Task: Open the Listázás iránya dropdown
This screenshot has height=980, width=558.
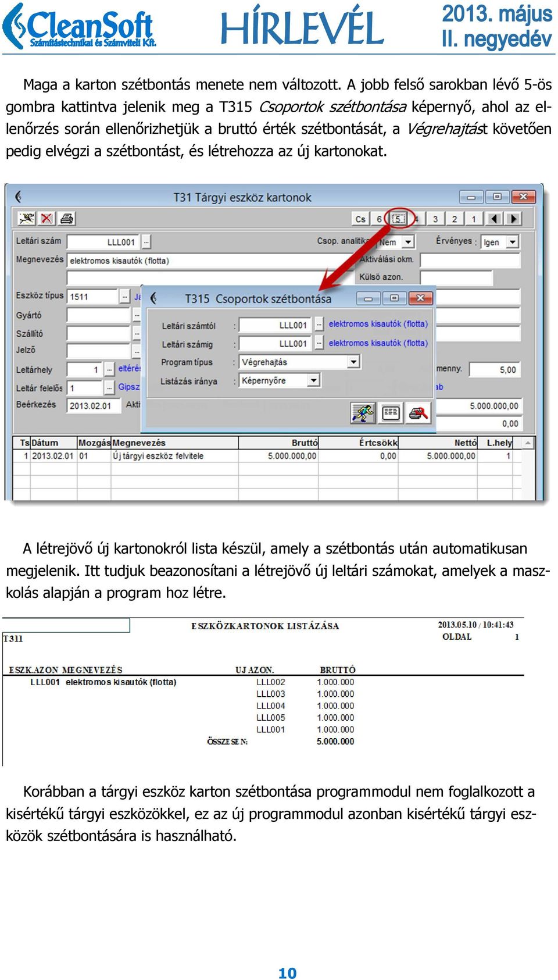Action: (314, 380)
